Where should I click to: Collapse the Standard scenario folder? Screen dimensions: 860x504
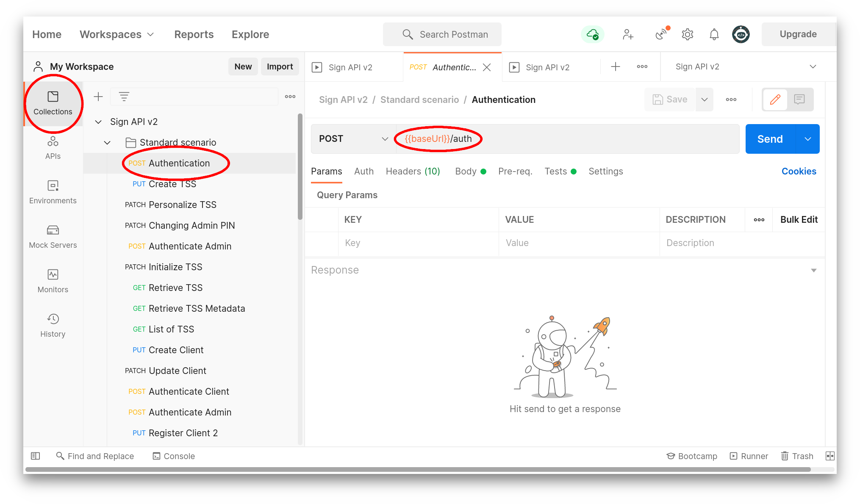(107, 142)
